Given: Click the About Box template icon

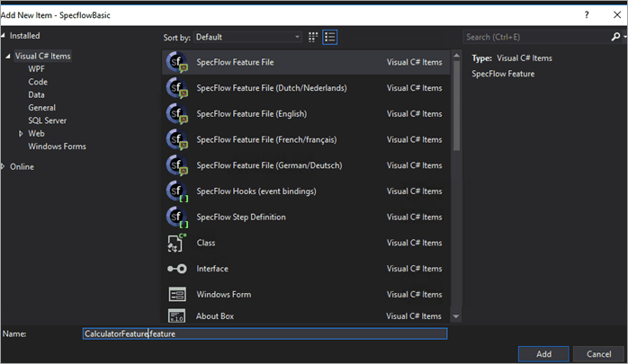Looking at the screenshot, I should (x=176, y=315).
